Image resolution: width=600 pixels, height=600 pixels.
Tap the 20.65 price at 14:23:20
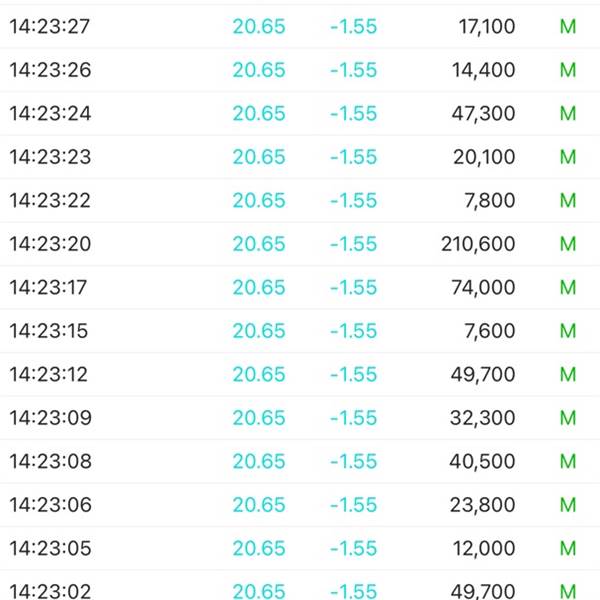tap(259, 244)
